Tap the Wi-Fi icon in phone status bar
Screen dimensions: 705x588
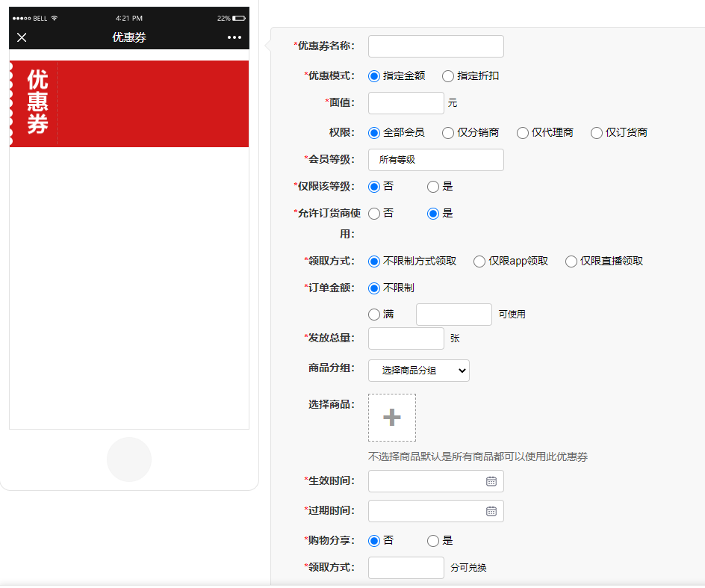55,19
